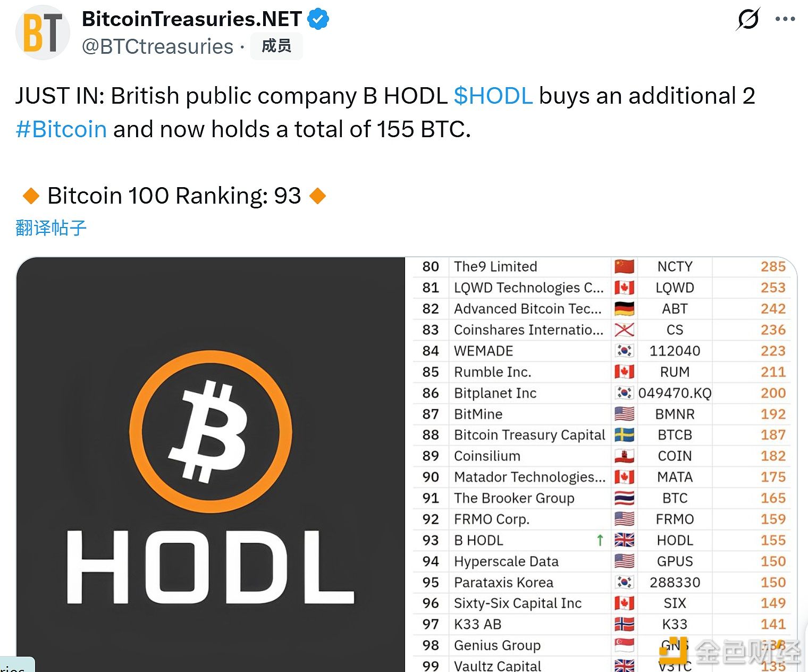Click the blue verified checkmark badge
Screen dimensions: 808x672
coord(318,18)
